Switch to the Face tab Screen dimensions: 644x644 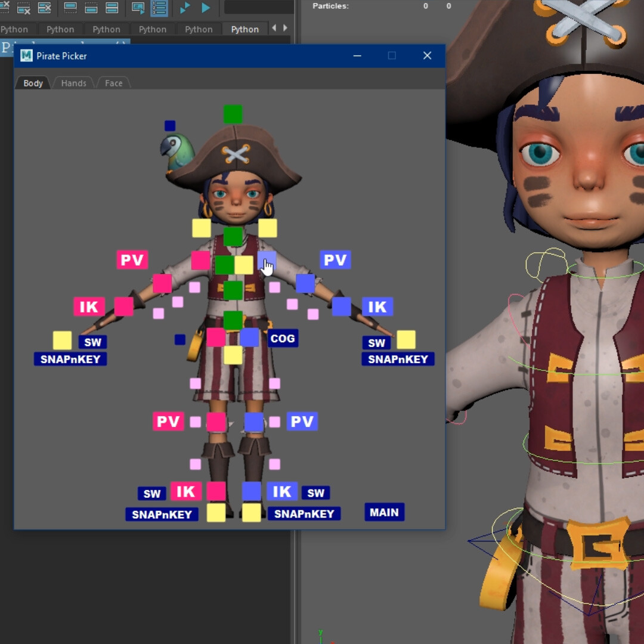click(x=113, y=83)
